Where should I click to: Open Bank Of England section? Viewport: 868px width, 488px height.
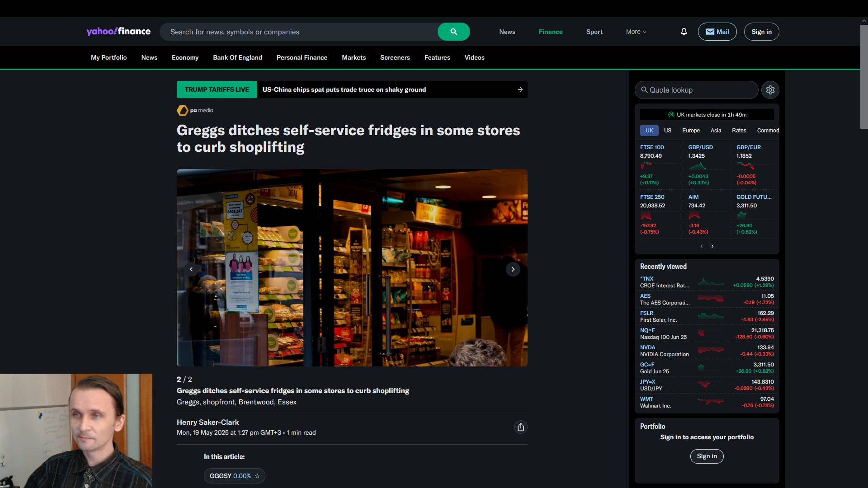click(237, 57)
